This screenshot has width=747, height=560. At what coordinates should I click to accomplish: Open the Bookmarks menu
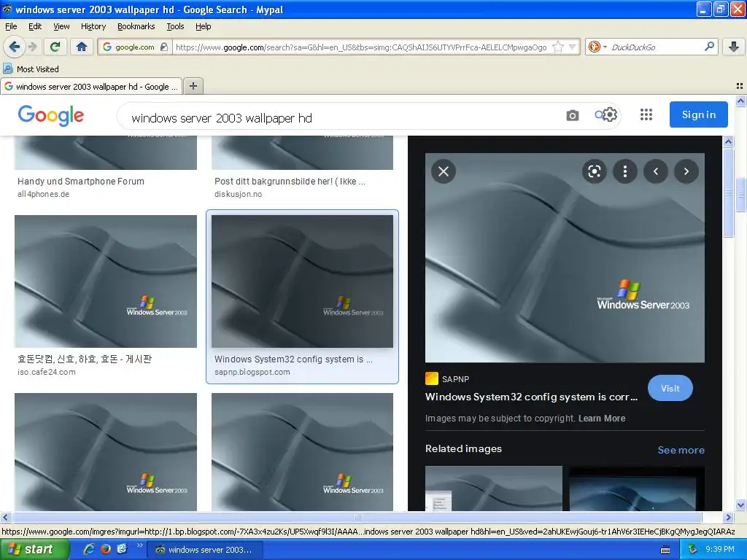tap(136, 26)
